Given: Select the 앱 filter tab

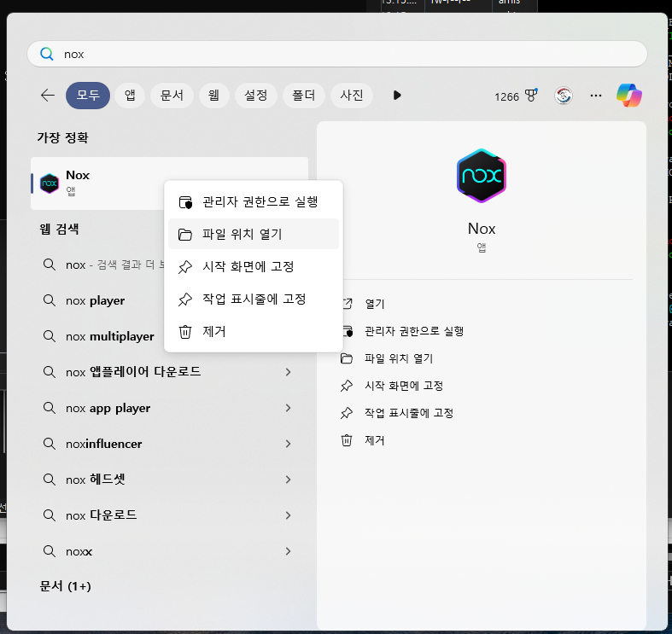Looking at the screenshot, I should click(x=130, y=95).
